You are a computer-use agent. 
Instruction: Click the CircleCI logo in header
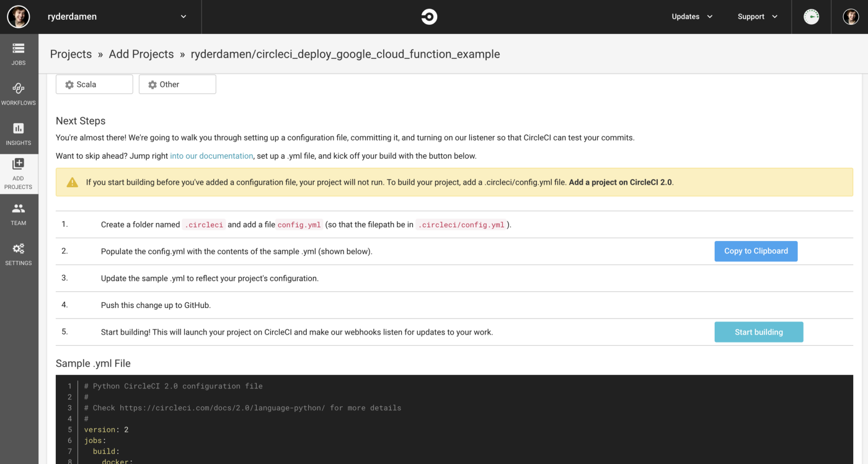pyautogui.click(x=429, y=17)
